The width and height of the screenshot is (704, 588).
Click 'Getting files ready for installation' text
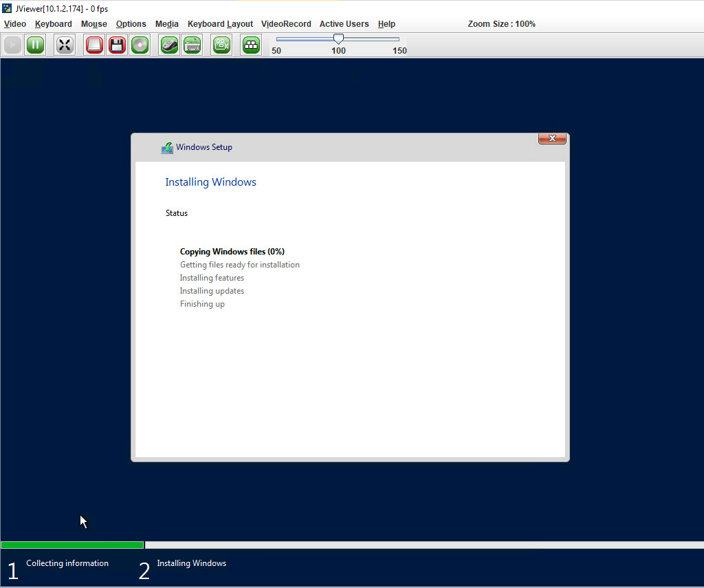[240, 265]
